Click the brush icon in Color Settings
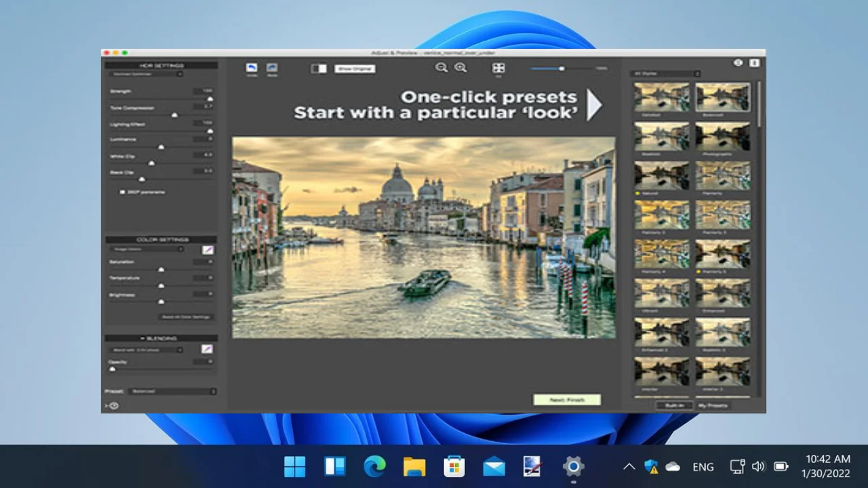The image size is (868, 488). tap(208, 250)
